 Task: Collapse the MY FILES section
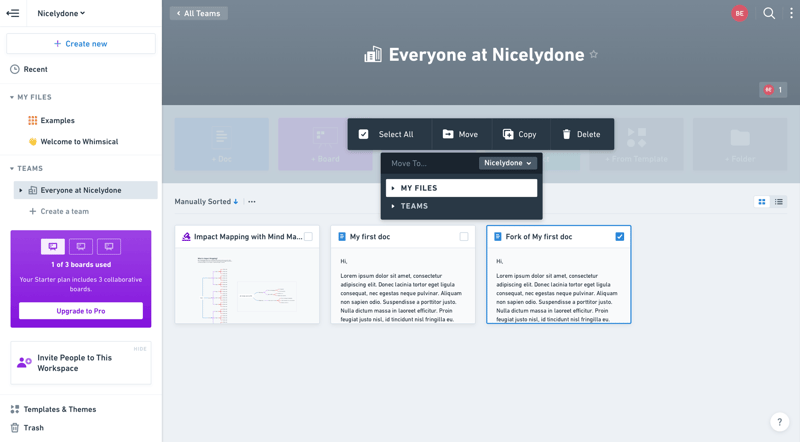point(12,97)
